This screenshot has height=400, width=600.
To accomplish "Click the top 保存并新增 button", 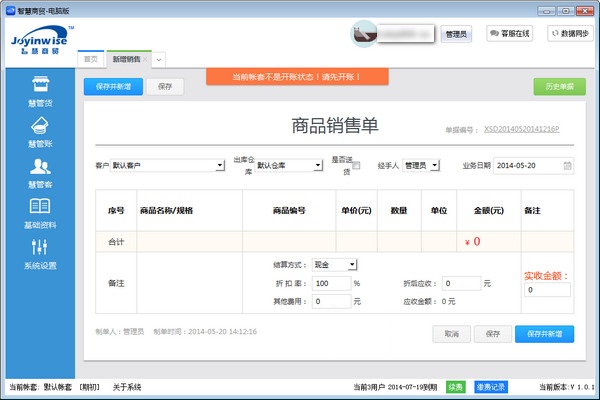I will point(113,87).
